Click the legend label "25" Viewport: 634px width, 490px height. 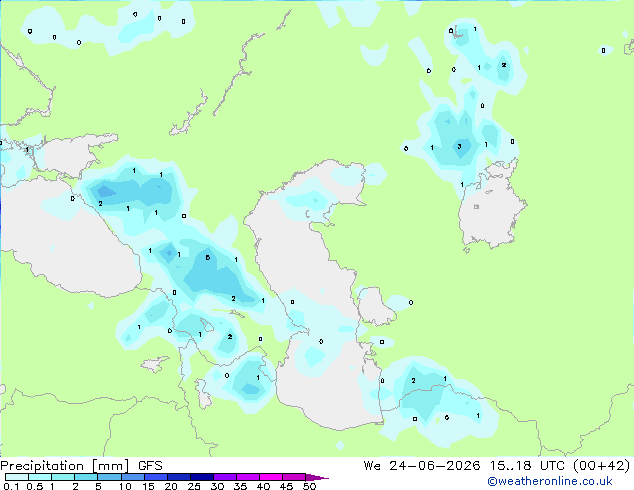pos(194,486)
